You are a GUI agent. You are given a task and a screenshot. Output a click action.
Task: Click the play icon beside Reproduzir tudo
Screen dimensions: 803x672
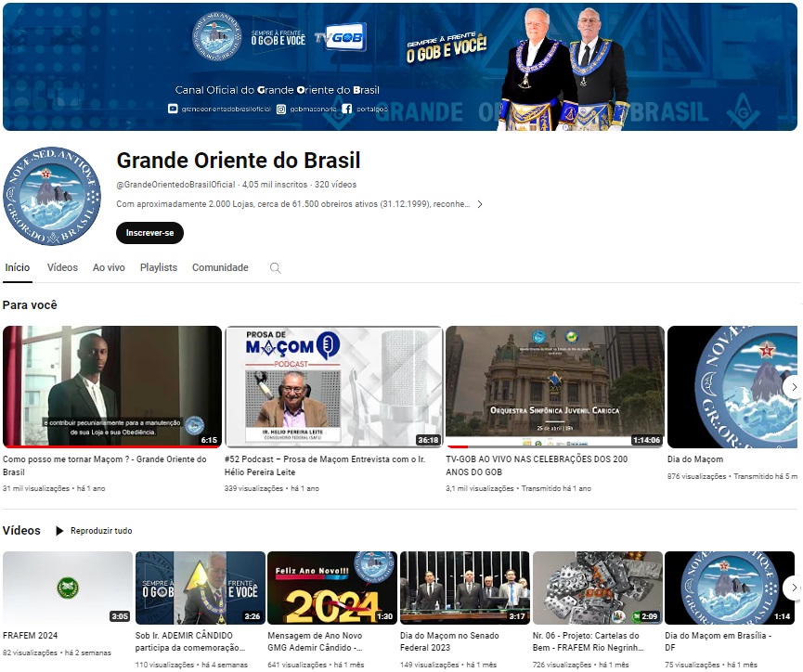click(x=59, y=531)
